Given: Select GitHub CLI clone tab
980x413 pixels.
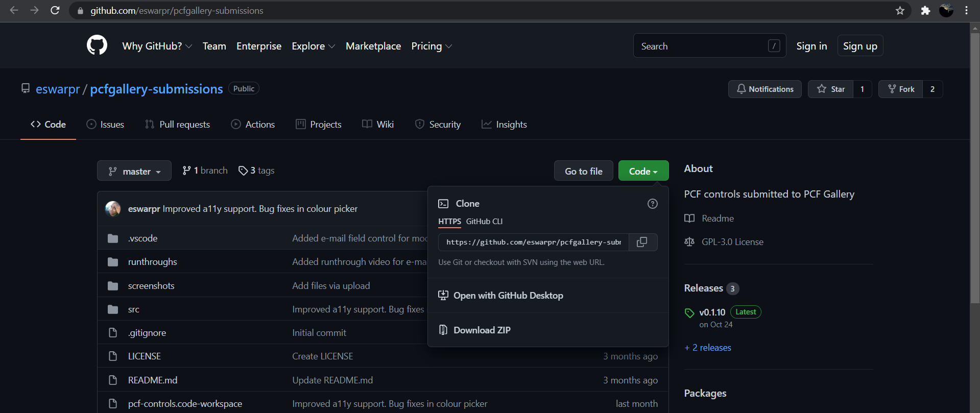Looking at the screenshot, I should (x=484, y=222).
